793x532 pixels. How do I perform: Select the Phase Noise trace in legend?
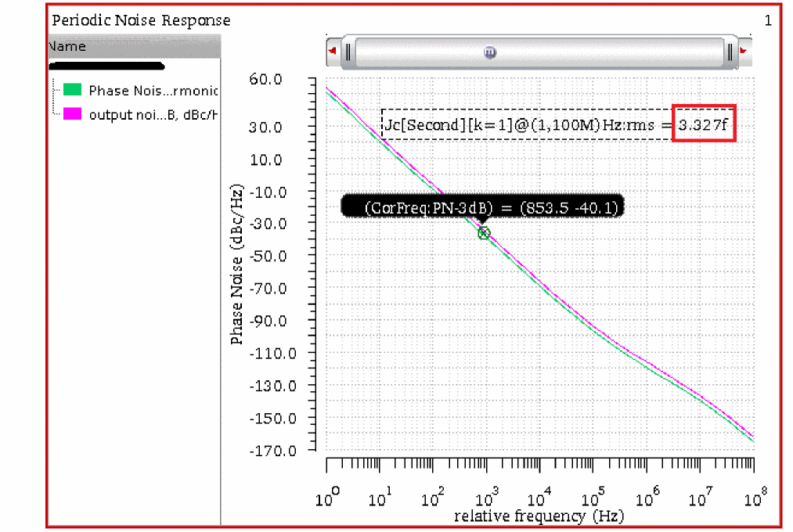(x=153, y=92)
